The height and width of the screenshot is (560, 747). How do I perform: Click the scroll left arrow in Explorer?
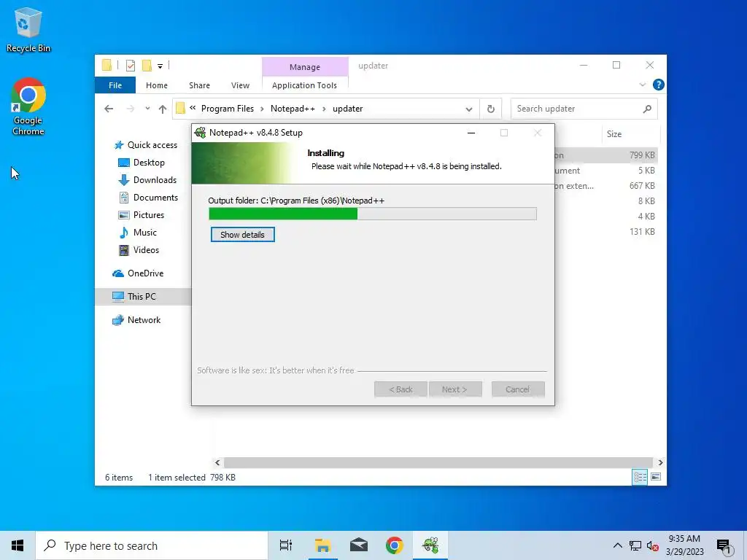(217, 462)
